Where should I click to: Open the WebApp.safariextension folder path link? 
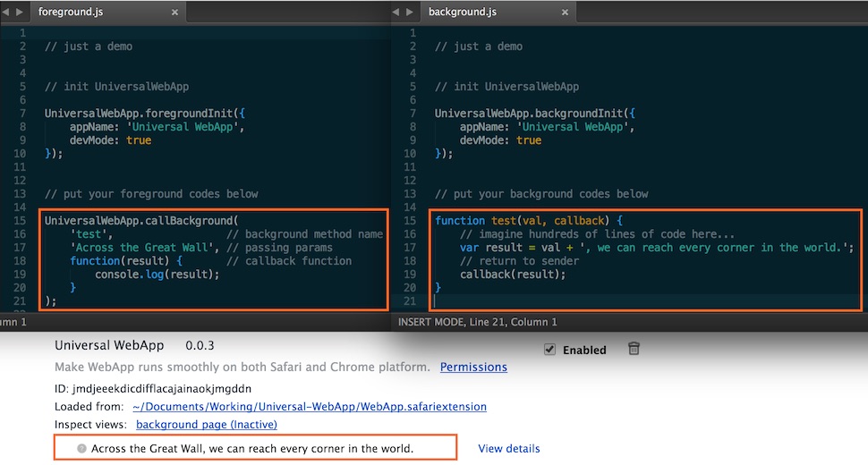click(310, 407)
